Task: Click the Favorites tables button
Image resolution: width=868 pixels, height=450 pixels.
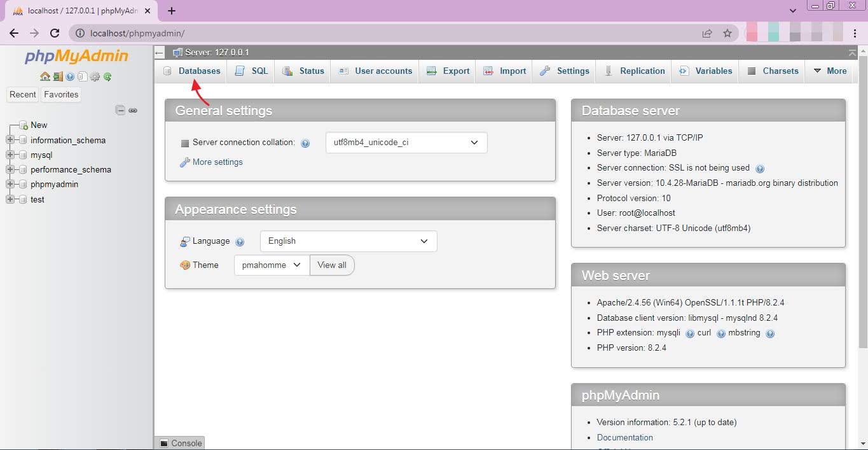Action: (x=61, y=94)
